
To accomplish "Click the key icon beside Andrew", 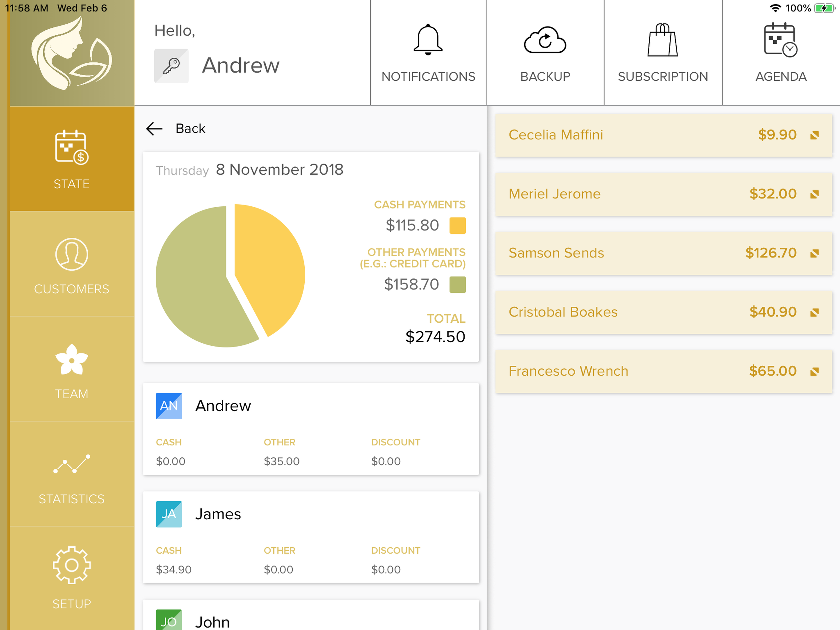I will pyautogui.click(x=171, y=66).
